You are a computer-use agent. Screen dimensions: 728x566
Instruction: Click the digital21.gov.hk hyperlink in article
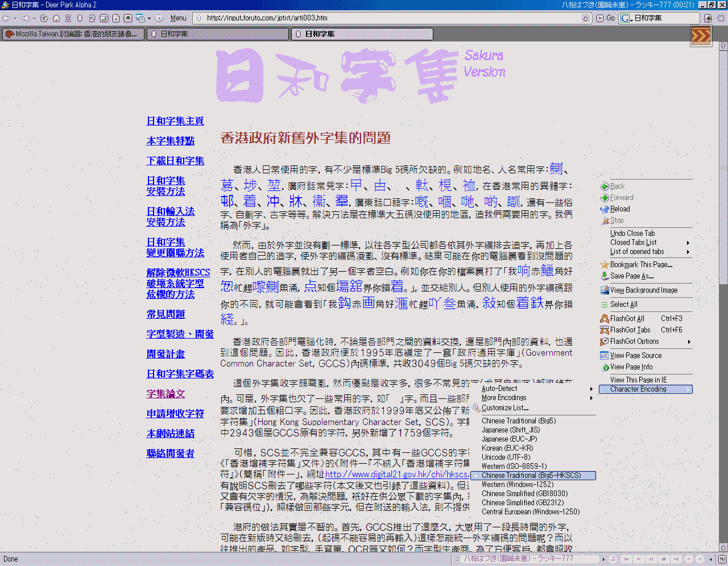click(x=397, y=475)
